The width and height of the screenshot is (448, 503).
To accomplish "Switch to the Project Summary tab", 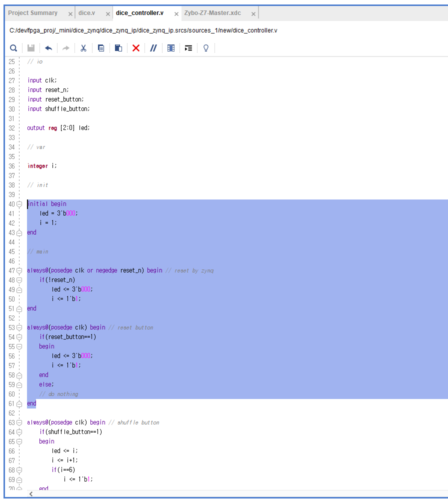I will pyautogui.click(x=32, y=13).
